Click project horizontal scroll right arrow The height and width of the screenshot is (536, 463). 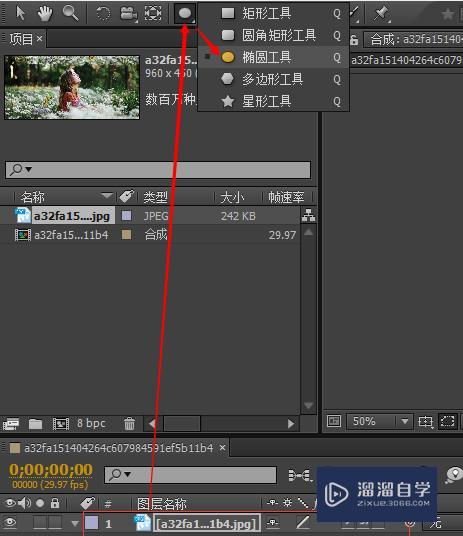[x=291, y=424]
